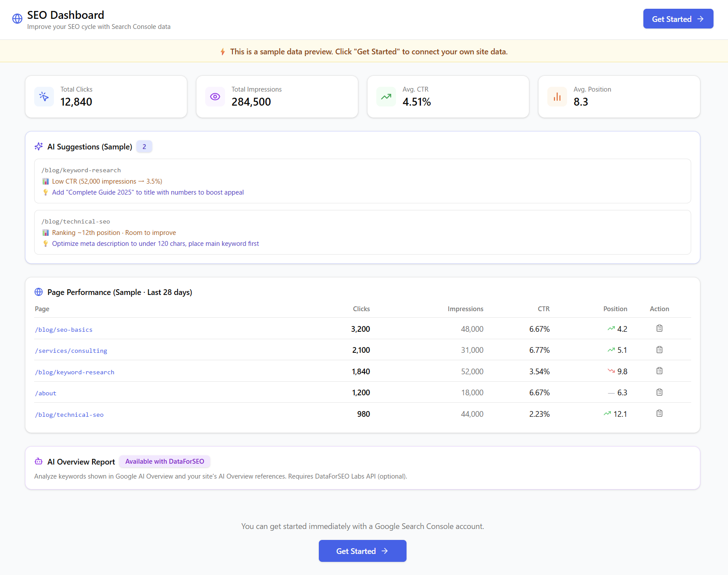Click the 4.51% Avg. CTR value
728x575 pixels.
417,102
